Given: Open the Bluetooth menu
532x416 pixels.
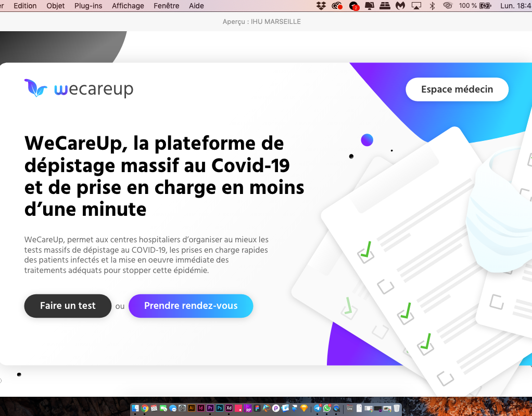Looking at the screenshot, I should click(432, 6).
